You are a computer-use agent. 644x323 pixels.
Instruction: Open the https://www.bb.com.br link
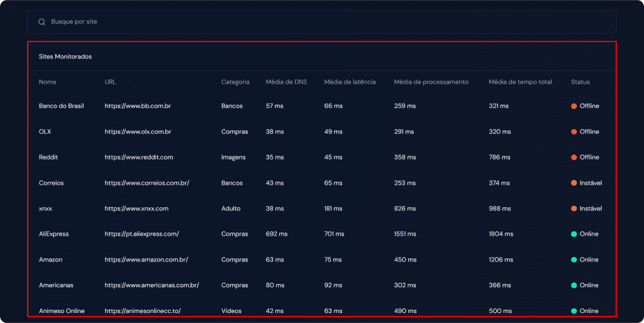pyautogui.click(x=138, y=106)
